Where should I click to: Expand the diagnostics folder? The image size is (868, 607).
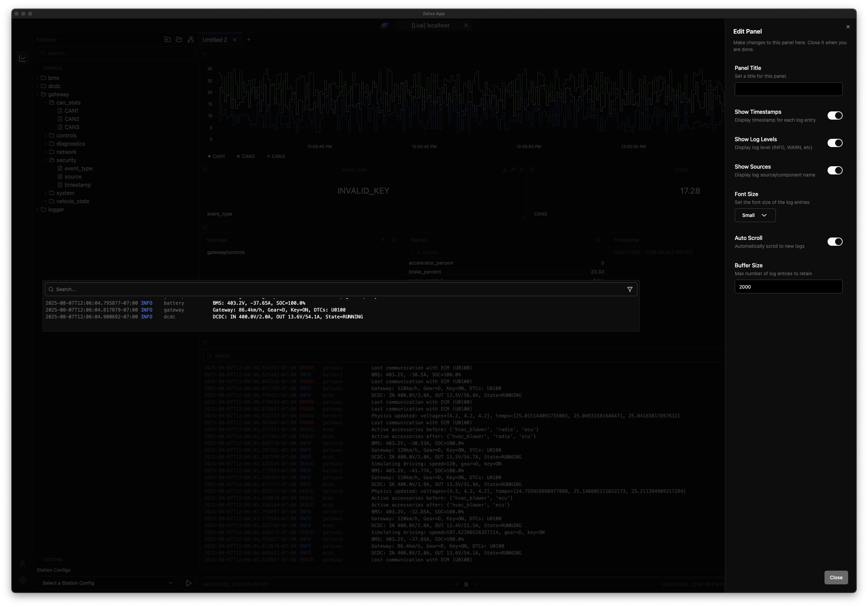pyautogui.click(x=46, y=144)
